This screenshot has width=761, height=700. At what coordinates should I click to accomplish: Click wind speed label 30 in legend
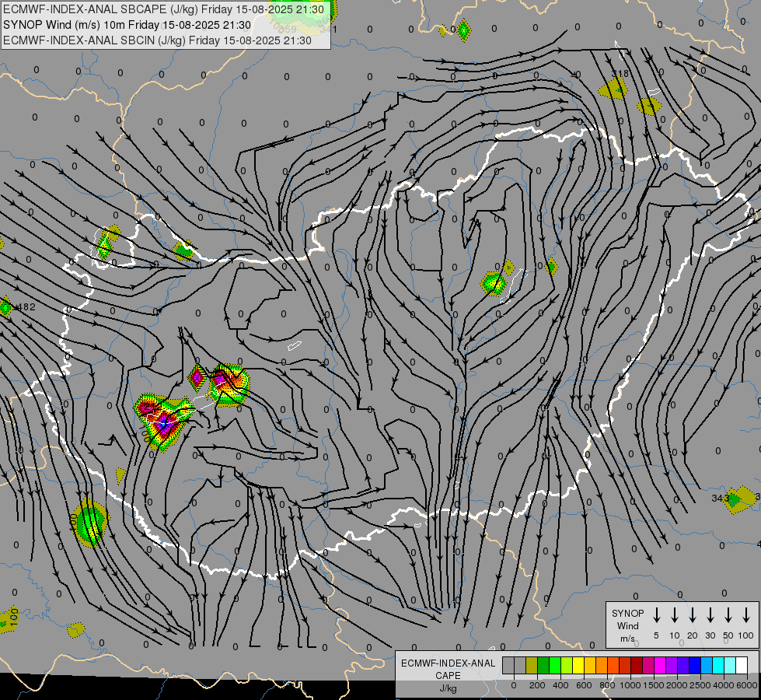coord(710,635)
